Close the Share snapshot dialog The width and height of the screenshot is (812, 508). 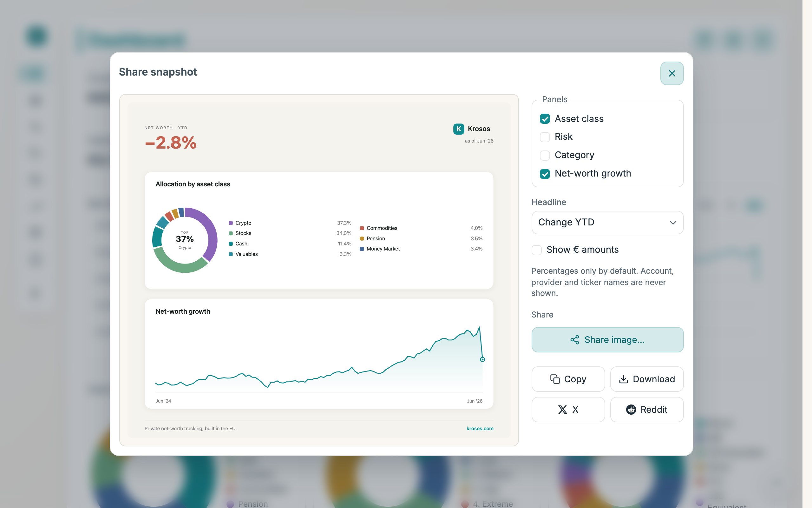(672, 73)
